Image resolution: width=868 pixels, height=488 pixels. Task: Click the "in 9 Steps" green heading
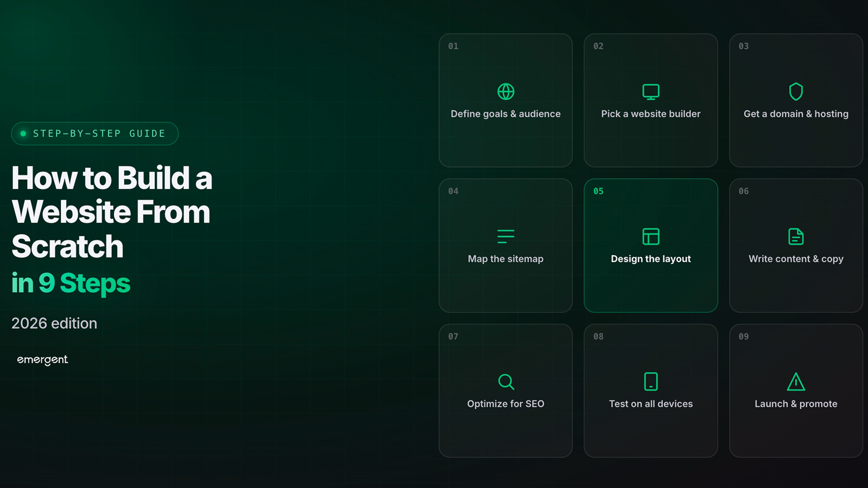coord(71,283)
